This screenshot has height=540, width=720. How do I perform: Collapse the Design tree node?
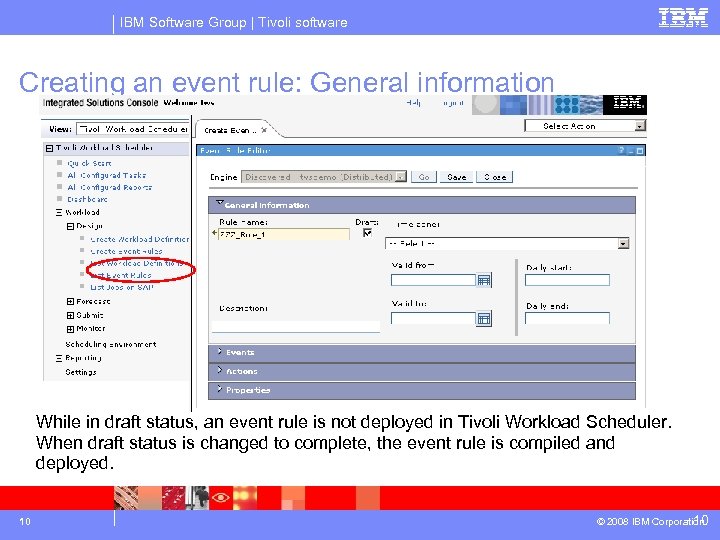click(70, 226)
